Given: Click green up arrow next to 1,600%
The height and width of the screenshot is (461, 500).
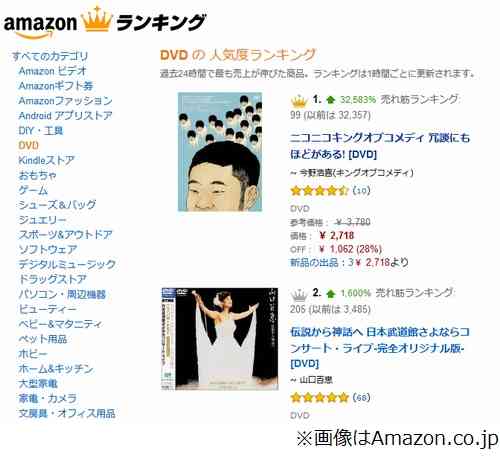Looking at the screenshot, I should pyautogui.click(x=330, y=294).
